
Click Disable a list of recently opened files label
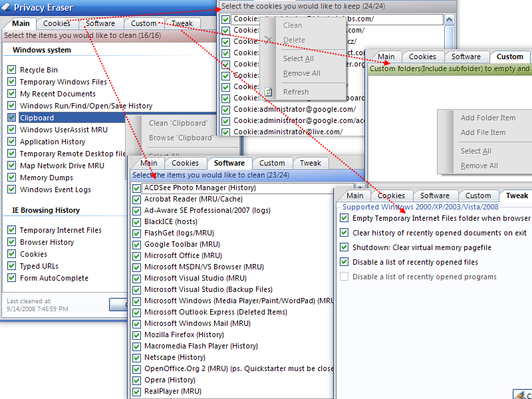point(415,262)
